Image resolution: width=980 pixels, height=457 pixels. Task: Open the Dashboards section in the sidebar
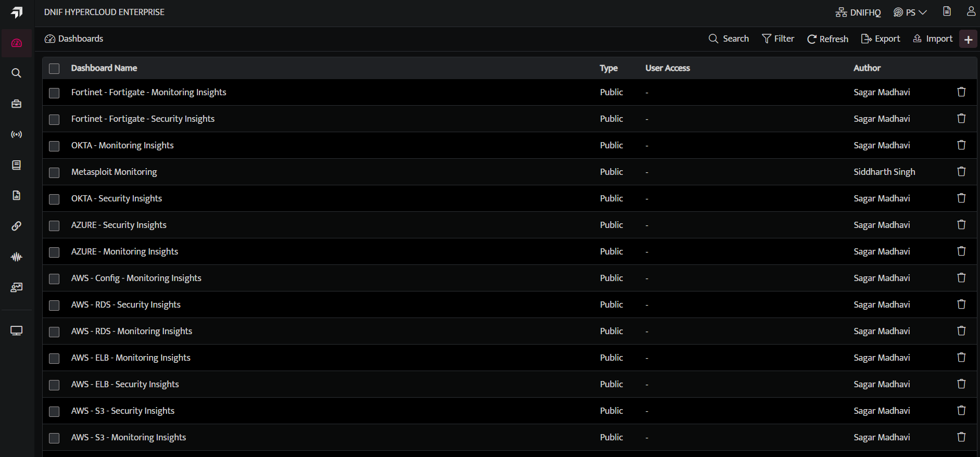click(17, 43)
